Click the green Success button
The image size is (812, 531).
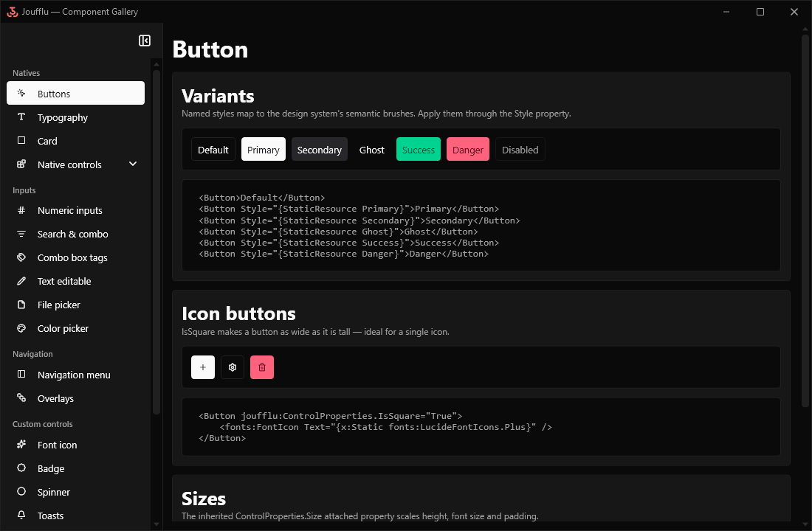pyautogui.click(x=419, y=149)
